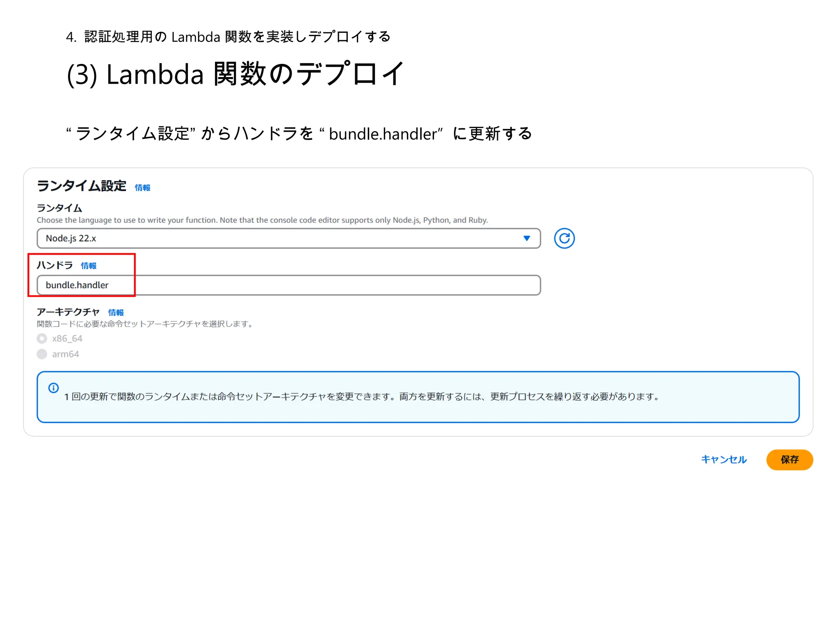
Task: Click the info icon in the blue notice box
Action: click(53, 388)
